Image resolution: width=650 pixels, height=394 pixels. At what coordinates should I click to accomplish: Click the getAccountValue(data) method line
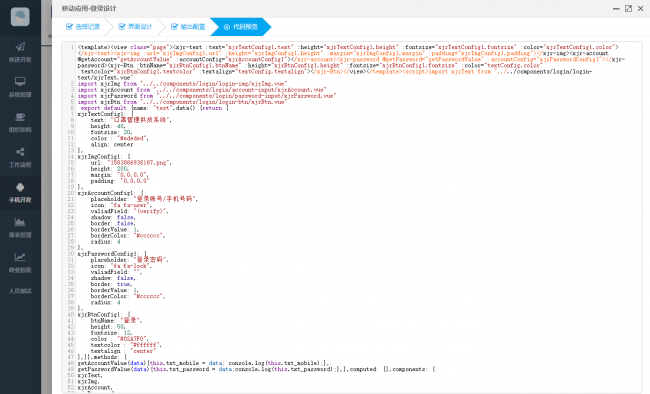click(203, 363)
